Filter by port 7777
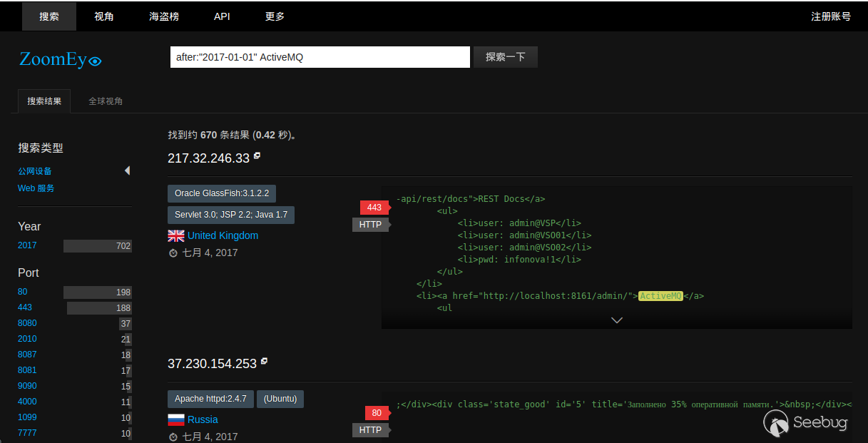Viewport: 868px width, 443px height. [x=27, y=433]
